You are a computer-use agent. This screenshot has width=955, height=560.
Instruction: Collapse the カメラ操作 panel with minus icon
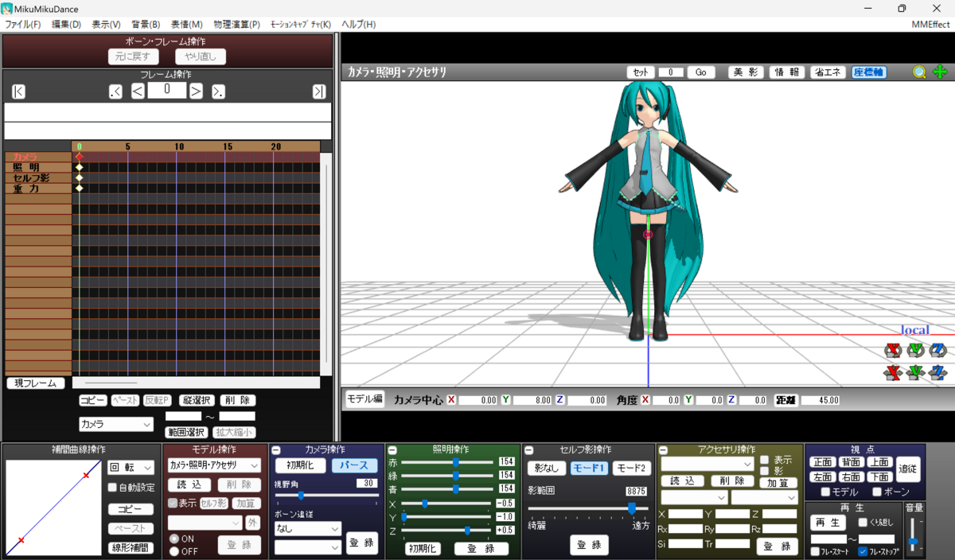275,450
